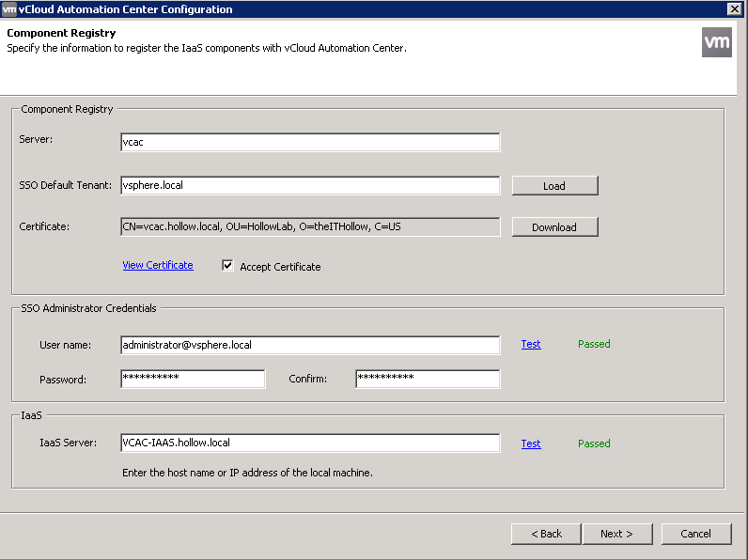Open the View Certificate link

pos(158,266)
